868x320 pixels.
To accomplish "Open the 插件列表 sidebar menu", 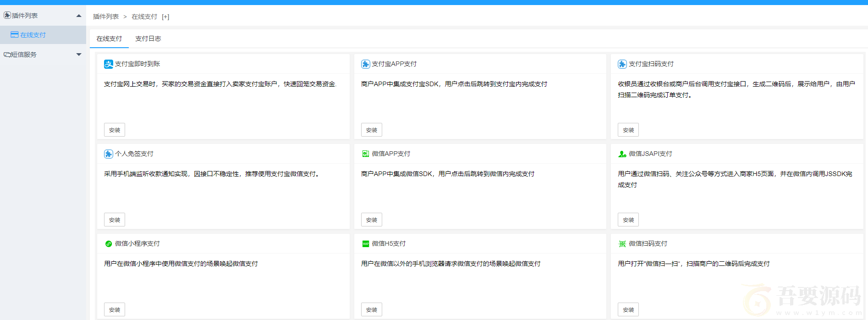I will pos(43,16).
